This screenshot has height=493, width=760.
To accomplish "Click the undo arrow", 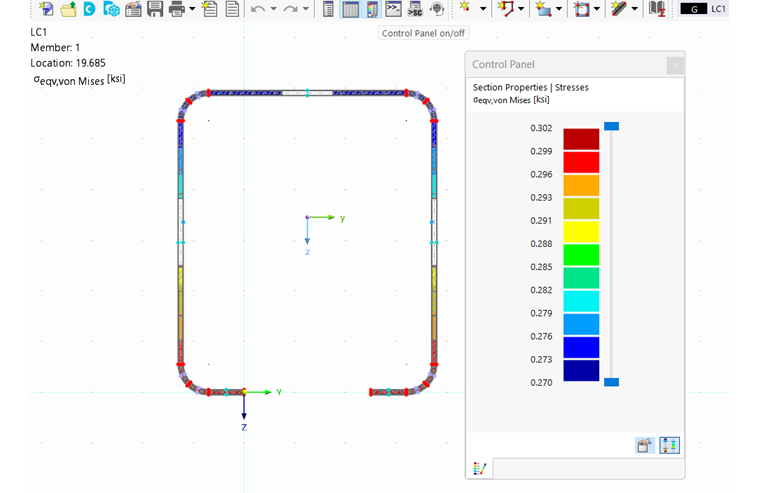I will tap(258, 9).
